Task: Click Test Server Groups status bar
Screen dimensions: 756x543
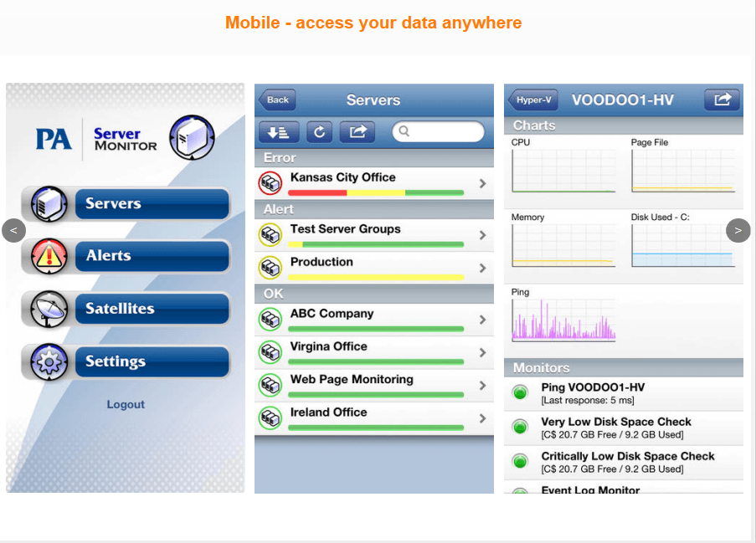Action: [376, 244]
